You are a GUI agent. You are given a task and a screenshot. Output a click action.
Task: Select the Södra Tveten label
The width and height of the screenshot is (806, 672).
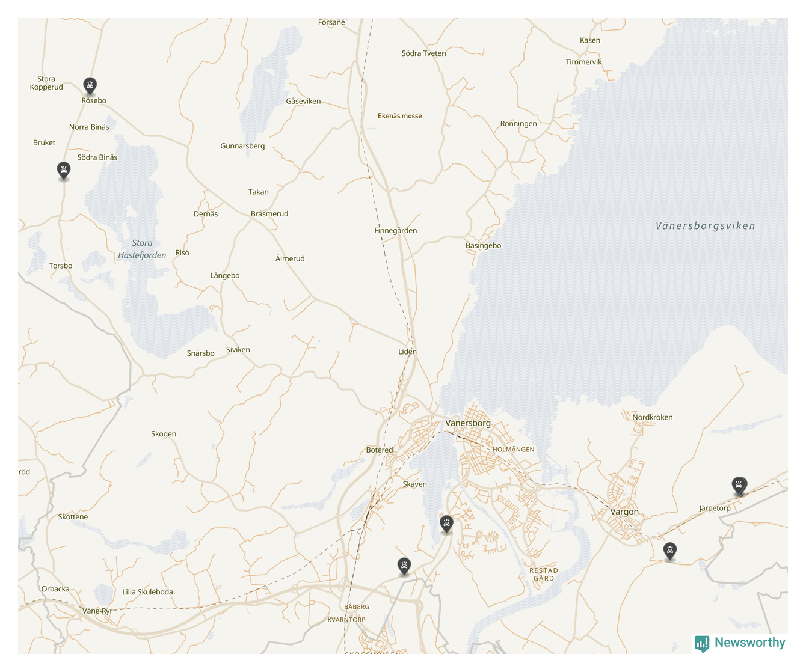pos(423,53)
